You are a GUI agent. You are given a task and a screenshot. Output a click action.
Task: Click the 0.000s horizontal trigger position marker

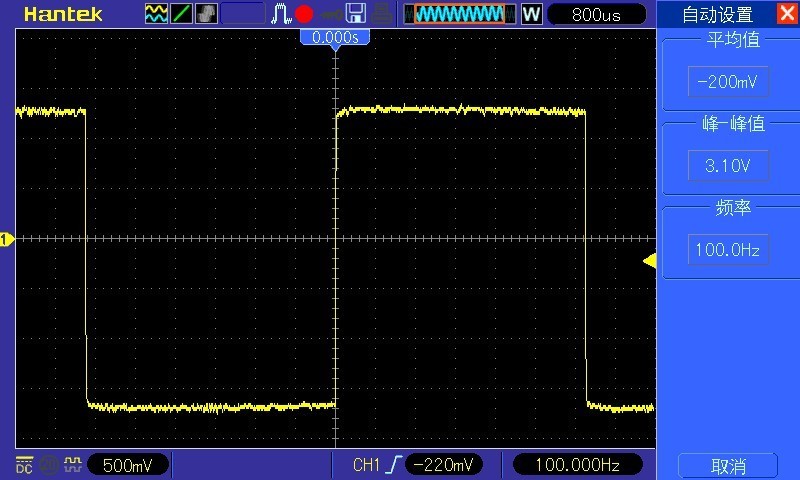pyautogui.click(x=335, y=37)
